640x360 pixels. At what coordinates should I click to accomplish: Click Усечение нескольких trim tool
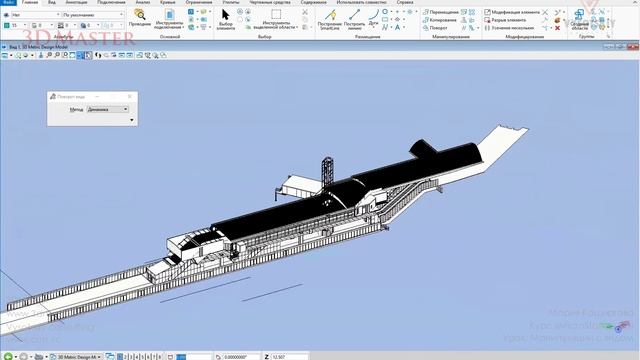click(509, 28)
